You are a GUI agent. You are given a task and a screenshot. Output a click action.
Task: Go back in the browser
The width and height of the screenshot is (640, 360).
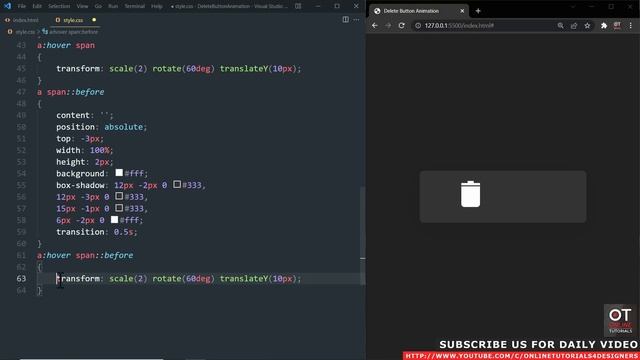pyautogui.click(x=375, y=25)
